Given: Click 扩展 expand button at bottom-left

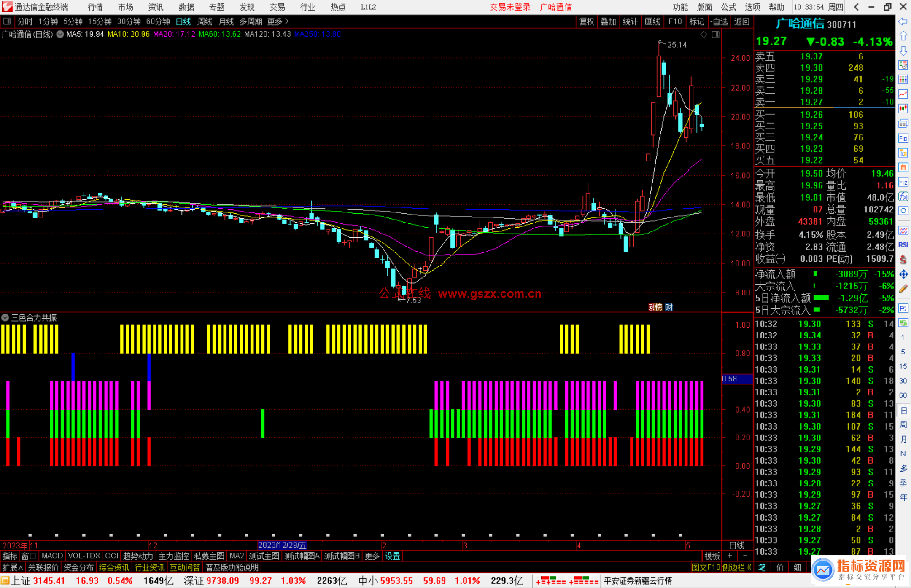Looking at the screenshot, I should tap(13, 567).
